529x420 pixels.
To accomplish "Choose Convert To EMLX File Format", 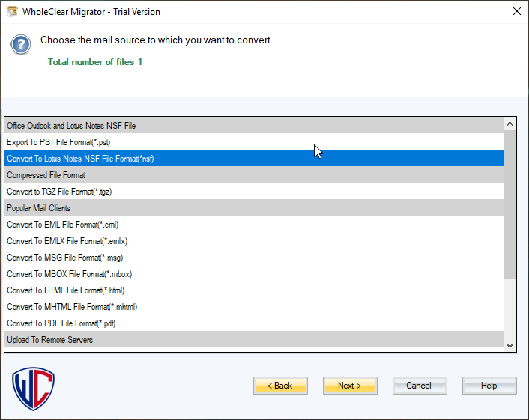I will pos(254,241).
